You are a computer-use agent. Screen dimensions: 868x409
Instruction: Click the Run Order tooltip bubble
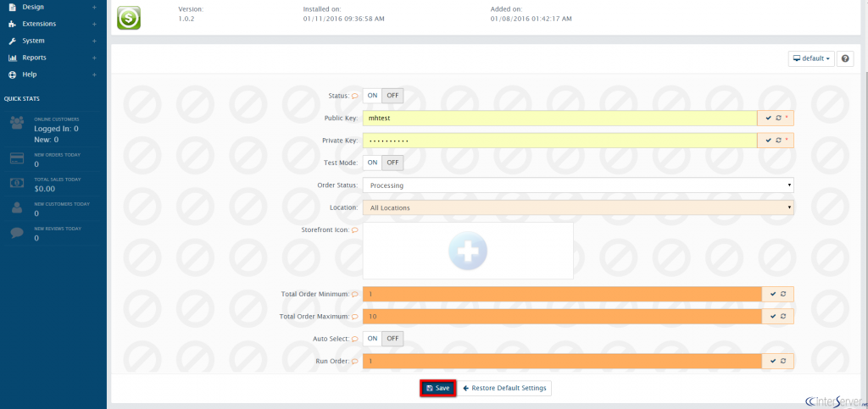click(355, 362)
